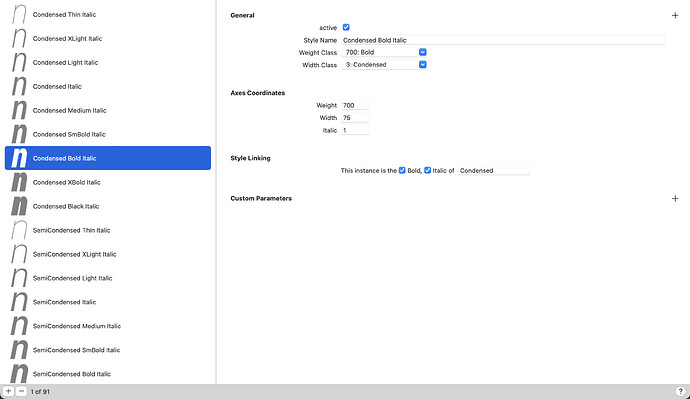690x399 pixels.
Task: Select the Condensed Light Italic instance
Action: pos(108,62)
